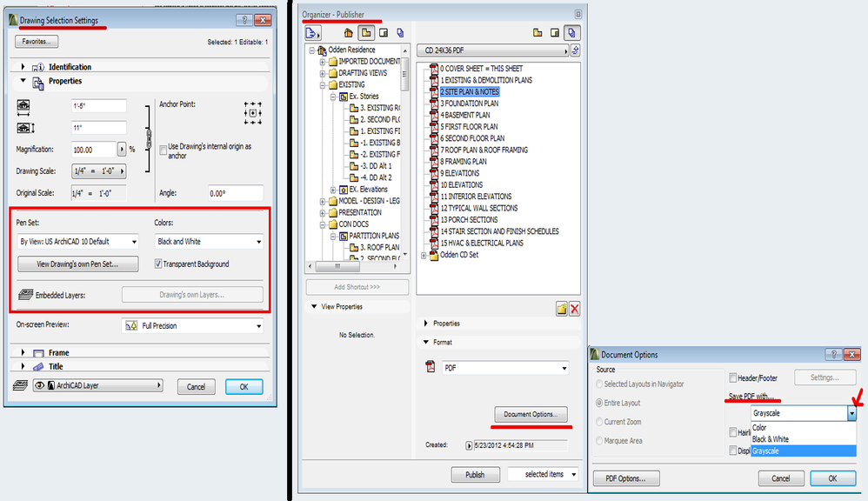Select 15 HVAC & ELECTRICAL PLANS item
868x501 pixels.
[482, 243]
